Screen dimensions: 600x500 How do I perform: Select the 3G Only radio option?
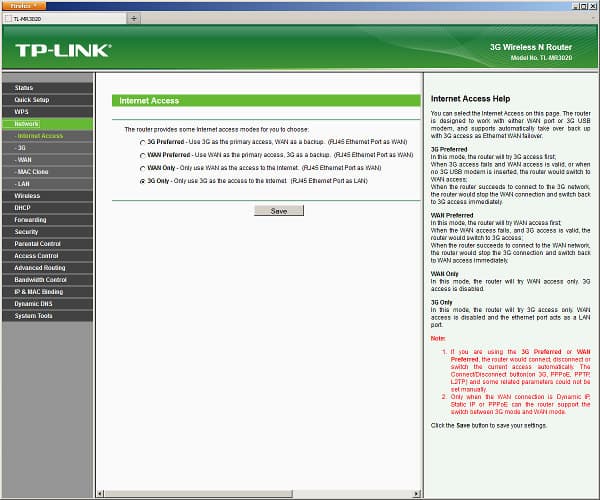(142, 181)
